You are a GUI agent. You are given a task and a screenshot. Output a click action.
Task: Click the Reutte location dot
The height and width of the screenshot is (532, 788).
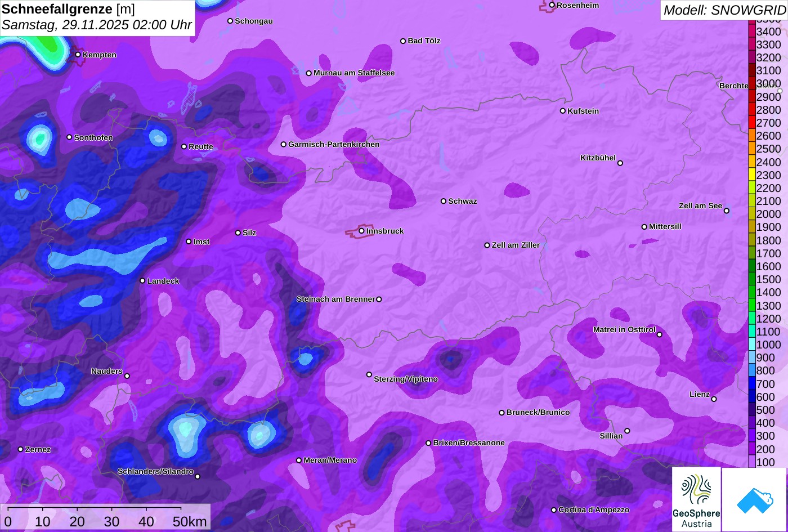183,146
